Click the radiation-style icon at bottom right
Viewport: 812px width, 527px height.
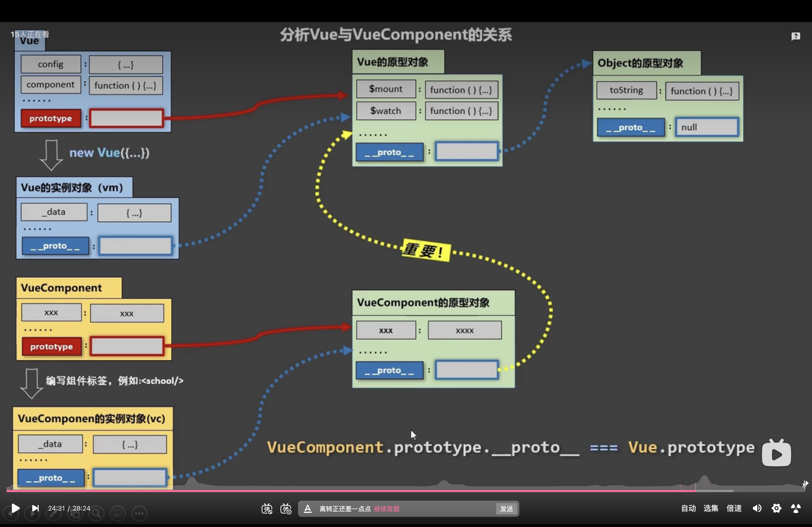(x=796, y=508)
